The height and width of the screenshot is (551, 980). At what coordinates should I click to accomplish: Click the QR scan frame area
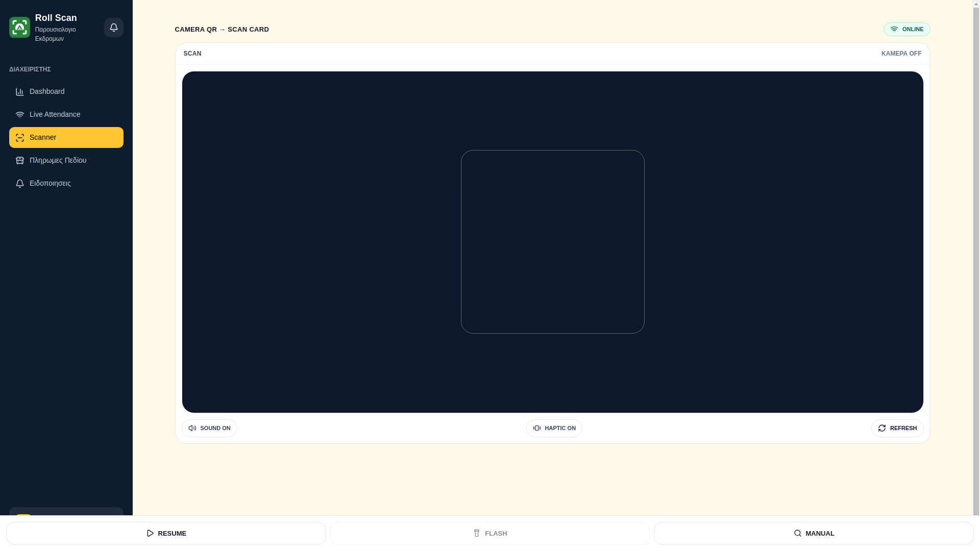point(553,242)
